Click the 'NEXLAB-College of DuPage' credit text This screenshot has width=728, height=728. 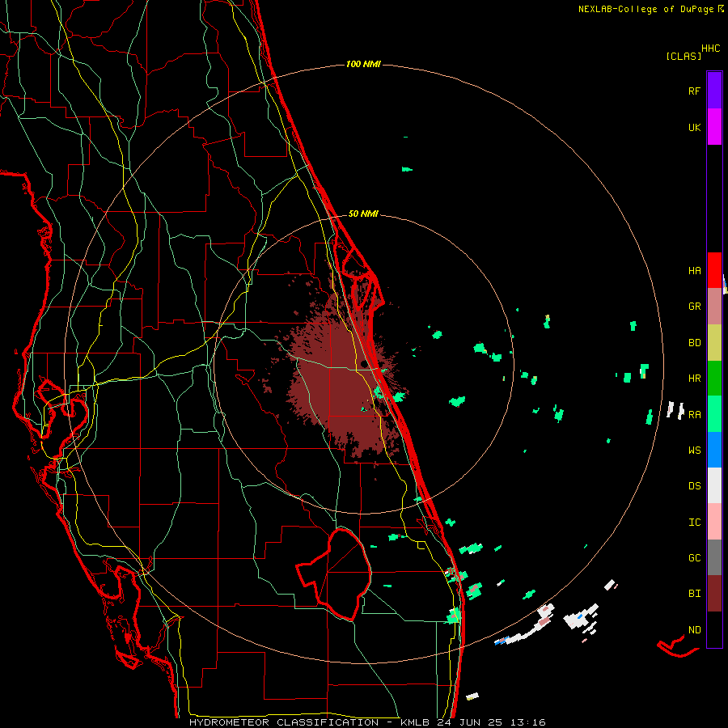(x=646, y=9)
